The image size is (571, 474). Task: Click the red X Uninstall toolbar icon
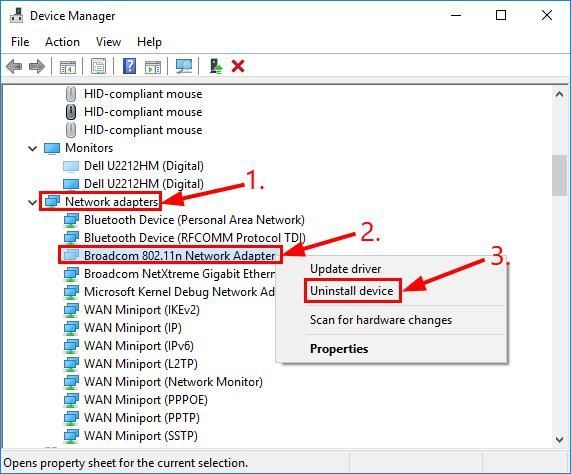(x=238, y=66)
